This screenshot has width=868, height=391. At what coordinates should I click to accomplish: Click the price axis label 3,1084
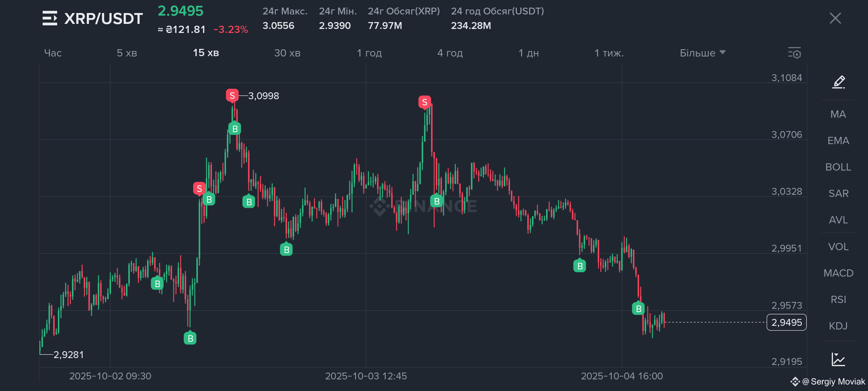787,78
